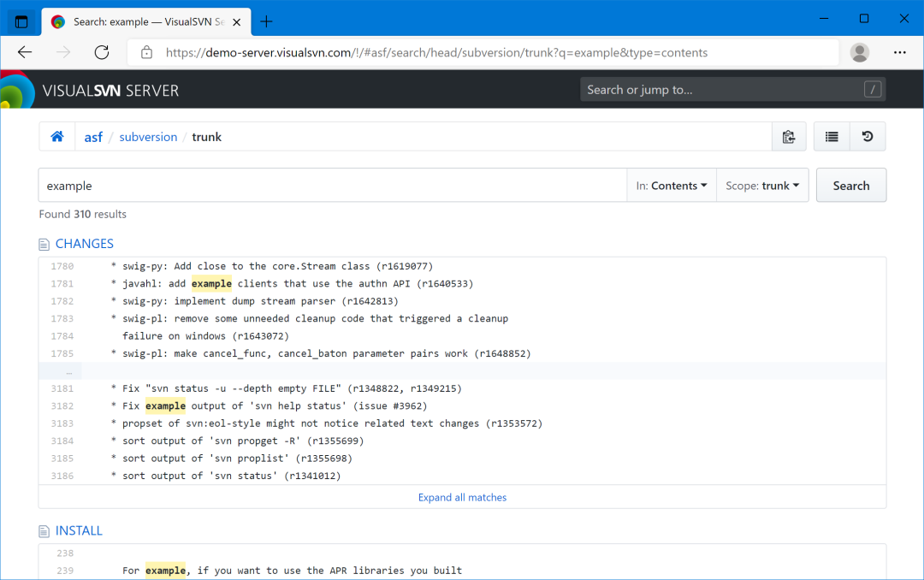Focus the Search or jump to field
This screenshot has width=924, height=580.
pos(732,90)
